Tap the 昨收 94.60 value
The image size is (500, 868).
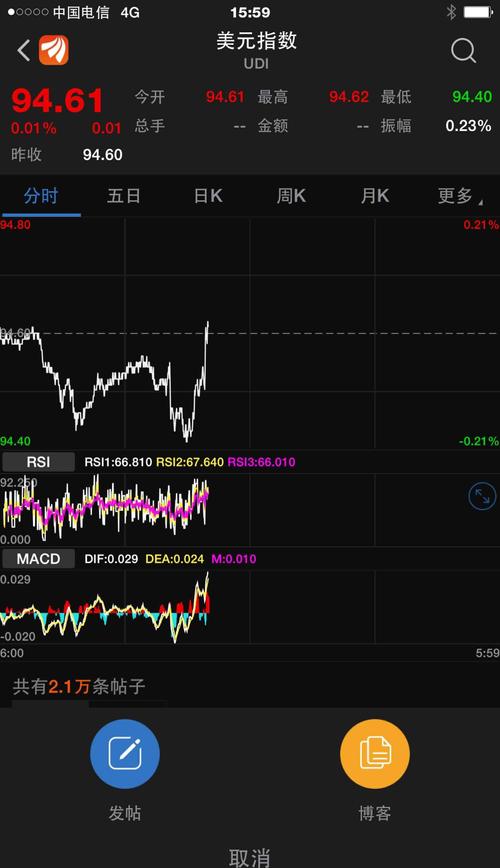pyautogui.click(x=102, y=154)
